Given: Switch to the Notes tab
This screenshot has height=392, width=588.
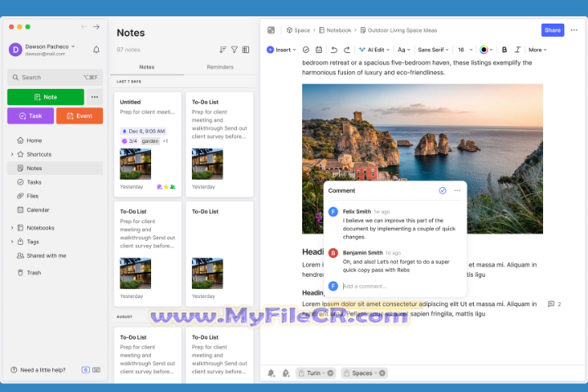Looking at the screenshot, I should (147, 67).
